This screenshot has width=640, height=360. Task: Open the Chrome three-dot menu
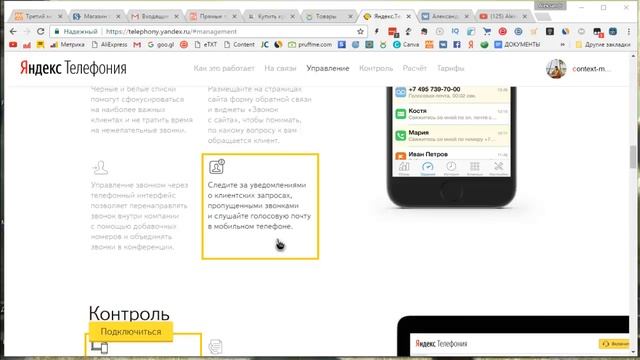[x=629, y=31]
